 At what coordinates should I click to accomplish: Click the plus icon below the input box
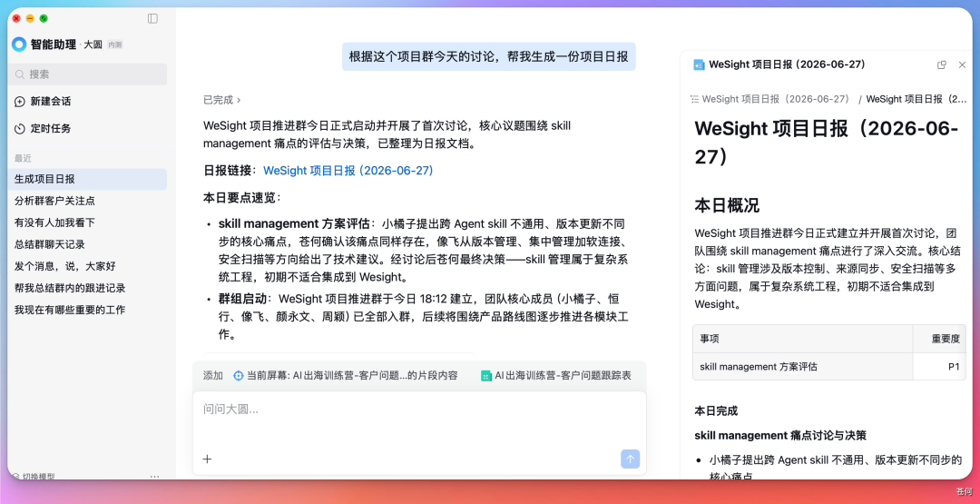208,459
